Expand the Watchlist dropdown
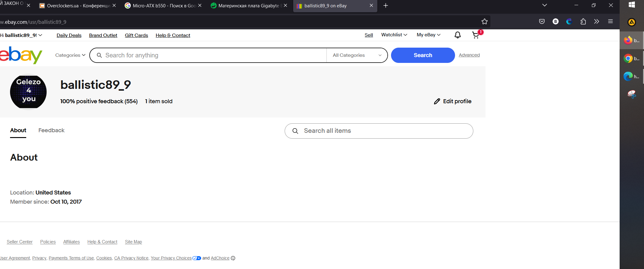The height and width of the screenshot is (269, 644). (394, 35)
